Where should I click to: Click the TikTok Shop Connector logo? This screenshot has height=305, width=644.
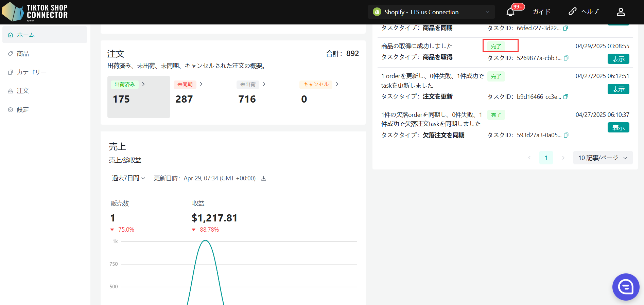35,12
